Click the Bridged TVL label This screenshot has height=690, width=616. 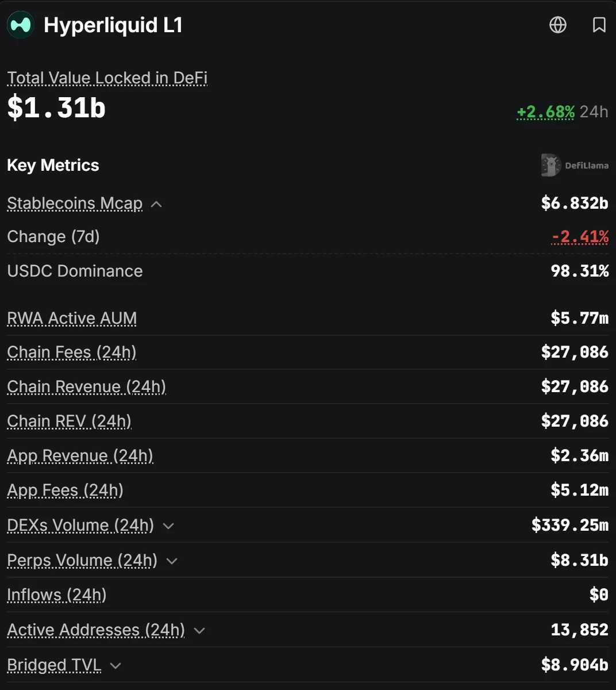(x=54, y=665)
